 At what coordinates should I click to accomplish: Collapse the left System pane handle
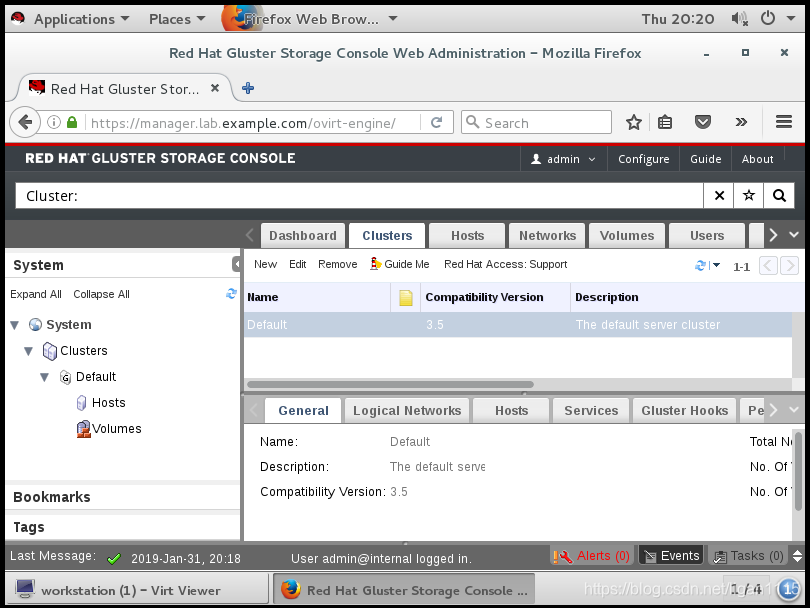[237, 265]
